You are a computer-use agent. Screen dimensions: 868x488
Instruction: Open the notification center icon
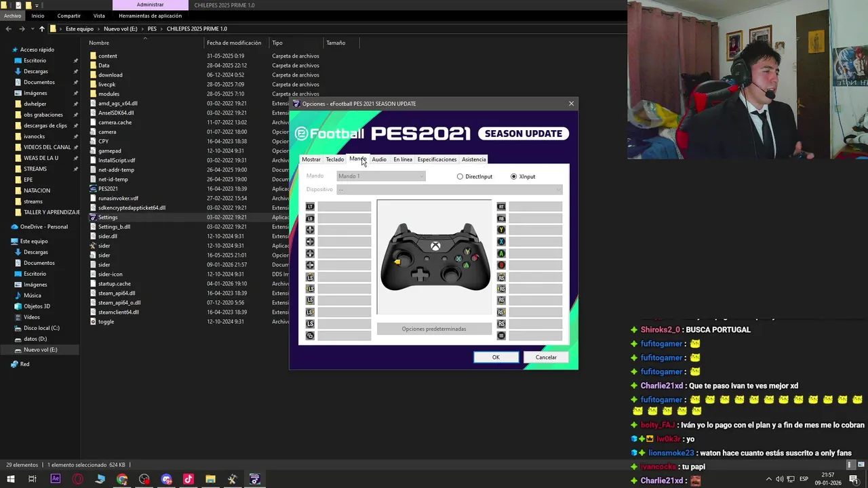[854, 479]
